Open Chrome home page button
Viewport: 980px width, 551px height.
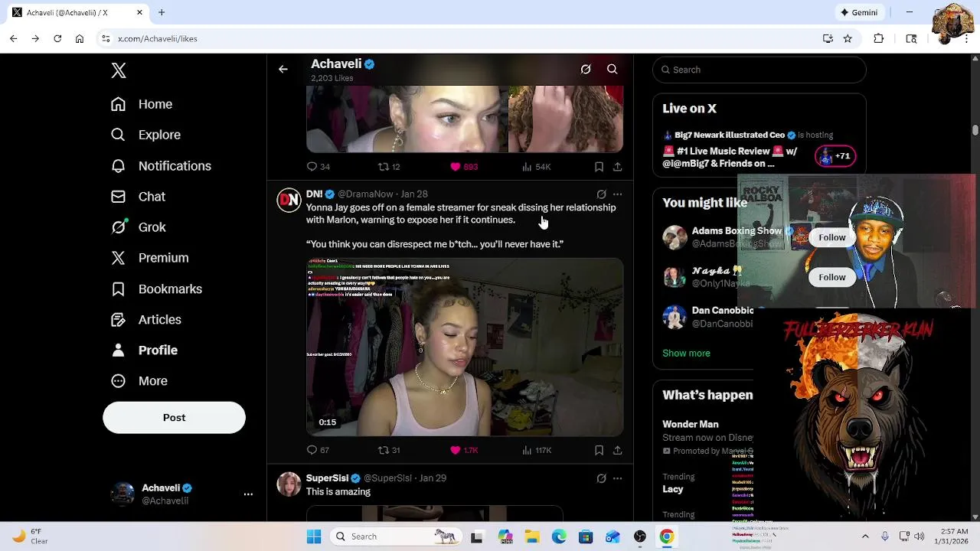pyautogui.click(x=80, y=38)
